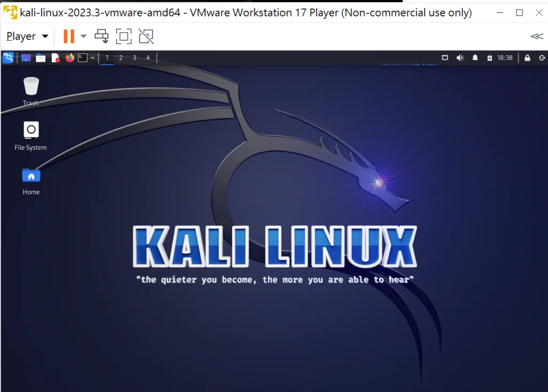
Task: Enter VMware full screen mode
Action: [124, 36]
